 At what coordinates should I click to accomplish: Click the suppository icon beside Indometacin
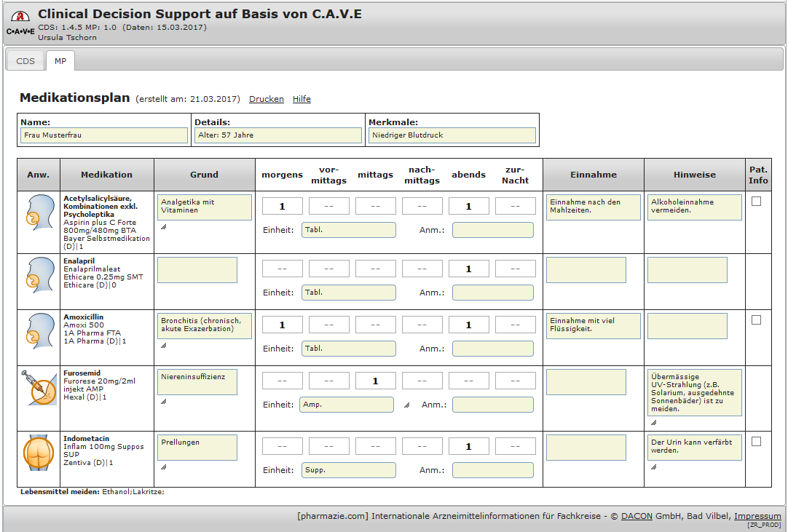point(38,452)
